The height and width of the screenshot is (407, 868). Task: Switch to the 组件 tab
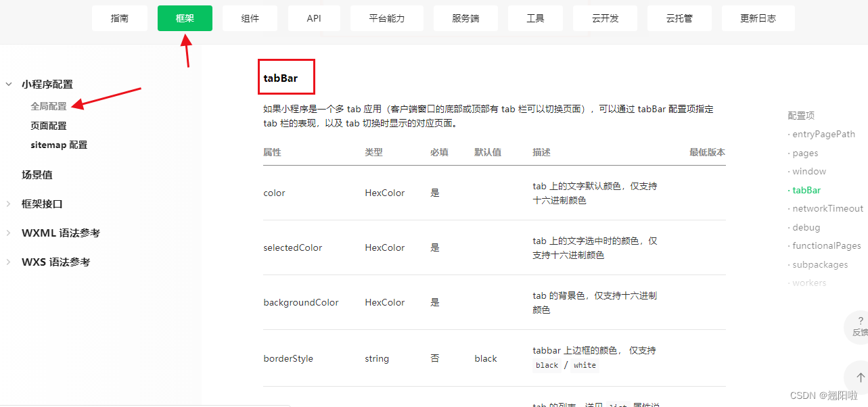pyautogui.click(x=250, y=18)
